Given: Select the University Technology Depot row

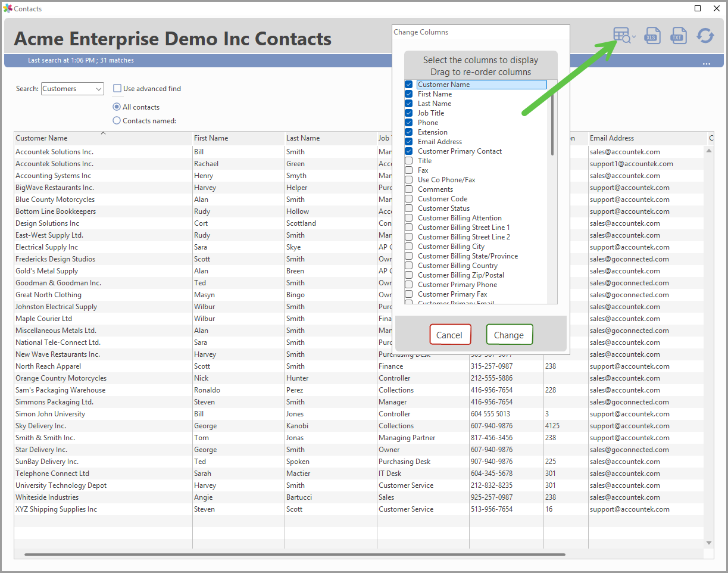Looking at the screenshot, I should (359, 485).
